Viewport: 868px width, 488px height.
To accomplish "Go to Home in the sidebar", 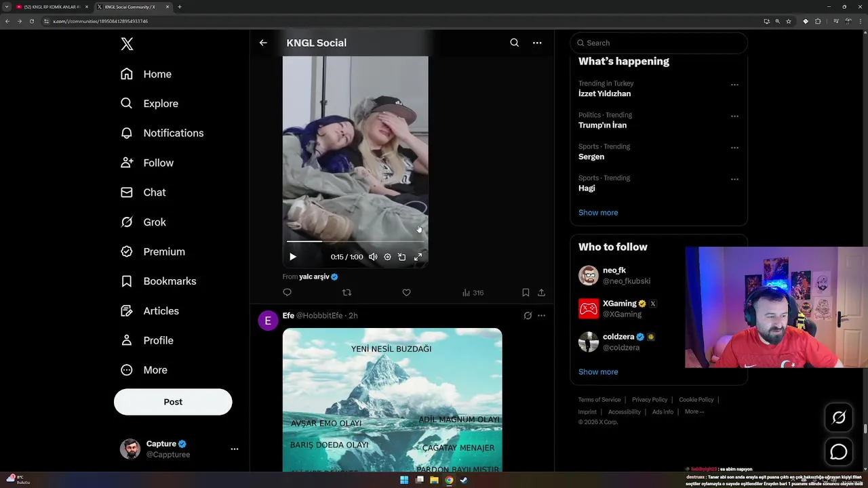I will coord(146,74).
